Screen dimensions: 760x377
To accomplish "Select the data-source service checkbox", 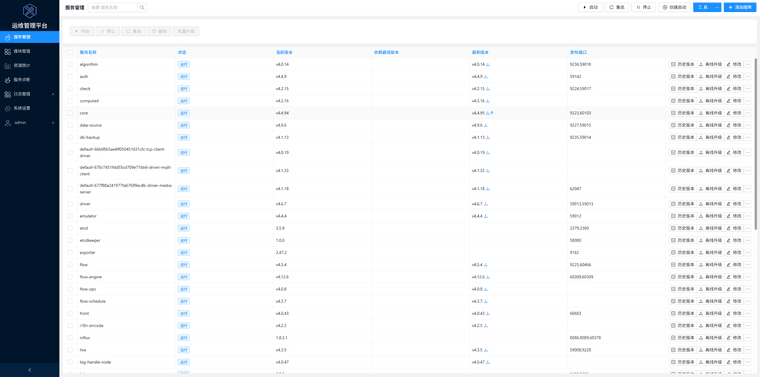I will (70, 125).
